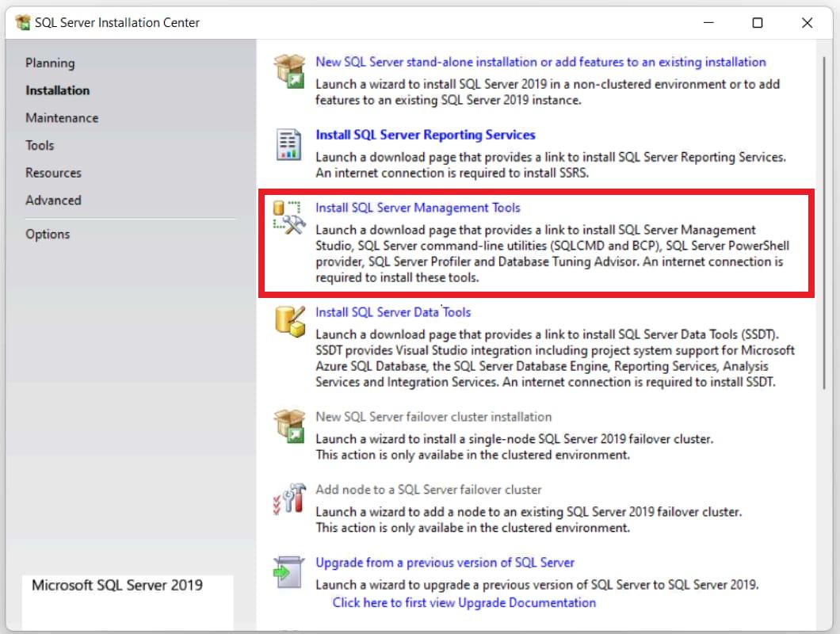The width and height of the screenshot is (840, 634).
Task: Show the Advanced options page
Action: [53, 201]
